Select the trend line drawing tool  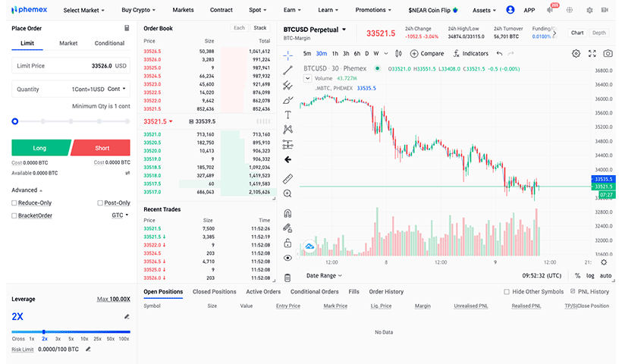pos(288,71)
